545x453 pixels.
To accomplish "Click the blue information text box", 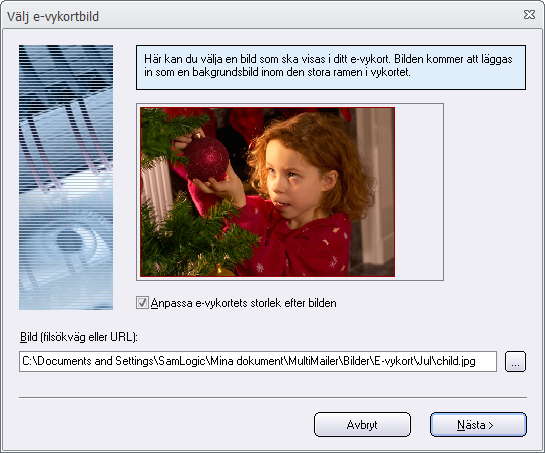I will (331, 67).
